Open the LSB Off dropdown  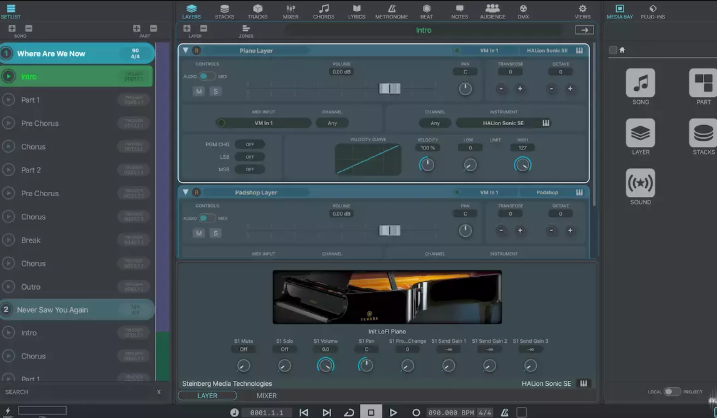(x=250, y=157)
